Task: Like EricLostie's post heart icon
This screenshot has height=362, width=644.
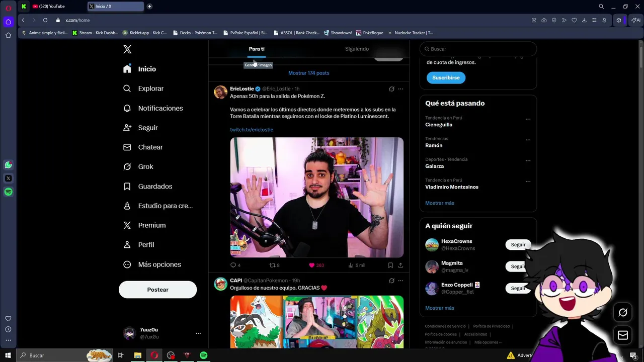Action: tap(311, 265)
